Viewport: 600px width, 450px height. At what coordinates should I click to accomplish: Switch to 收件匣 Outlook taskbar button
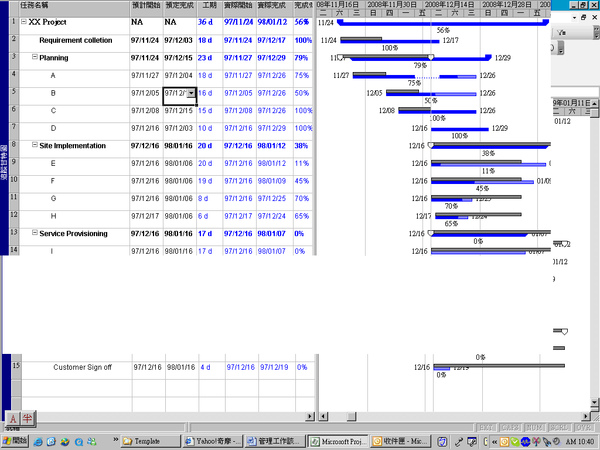pyautogui.click(x=400, y=441)
